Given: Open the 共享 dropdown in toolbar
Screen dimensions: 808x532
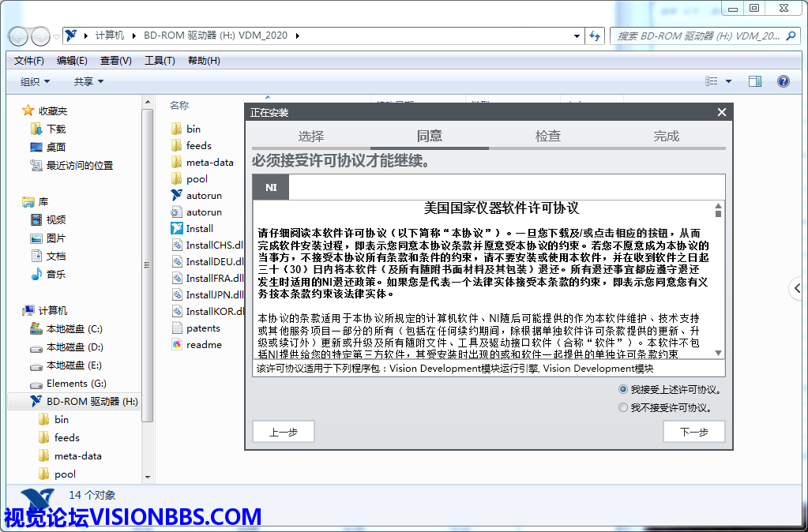Looking at the screenshot, I should (88, 81).
